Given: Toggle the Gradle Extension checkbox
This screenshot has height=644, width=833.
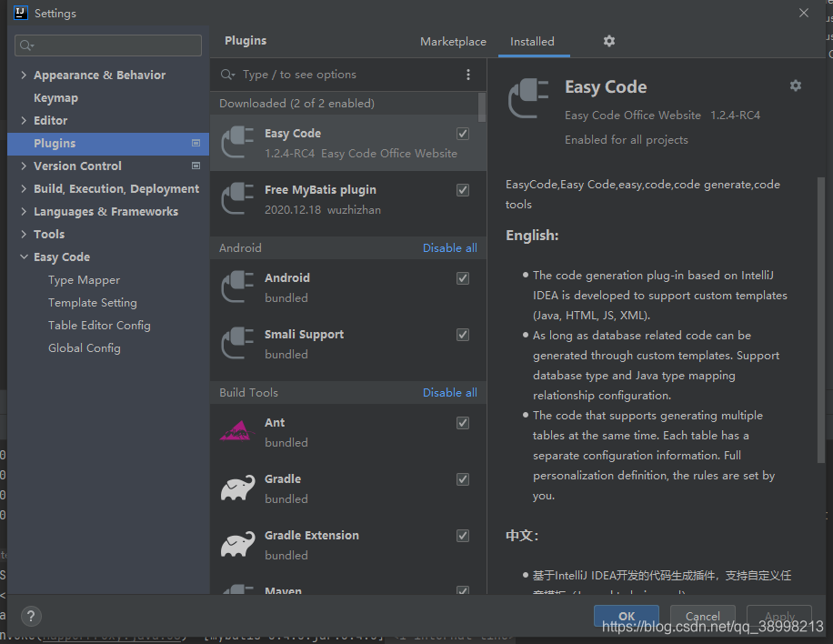Looking at the screenshot, I should click(x=463, y=535).
